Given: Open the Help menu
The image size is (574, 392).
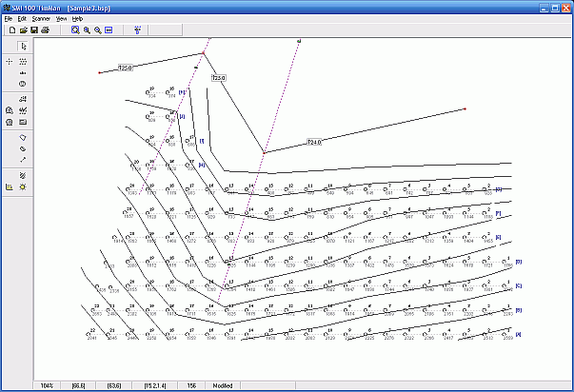Looking at the screenshot, I should click(77, 19).
